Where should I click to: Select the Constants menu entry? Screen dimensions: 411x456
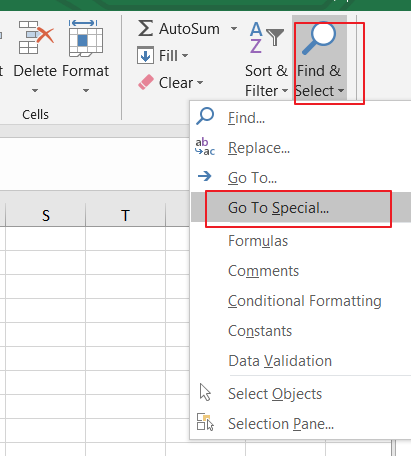[301, 331]
